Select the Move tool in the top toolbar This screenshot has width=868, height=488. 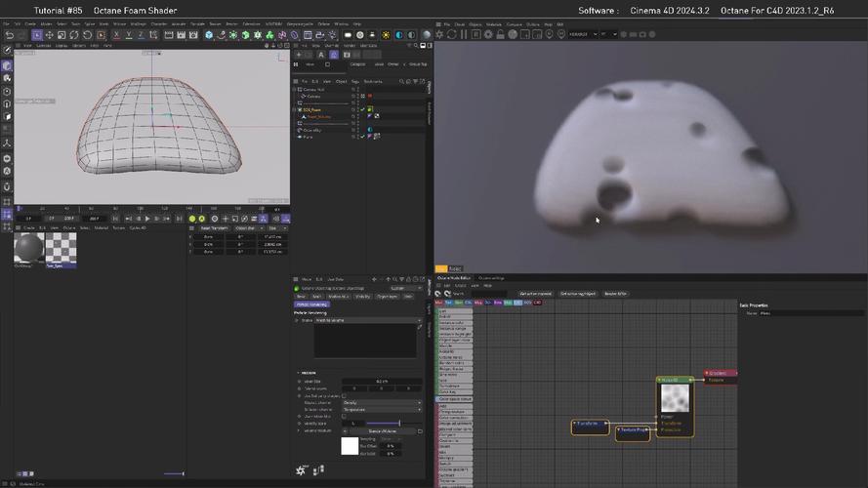click(49, 35)
